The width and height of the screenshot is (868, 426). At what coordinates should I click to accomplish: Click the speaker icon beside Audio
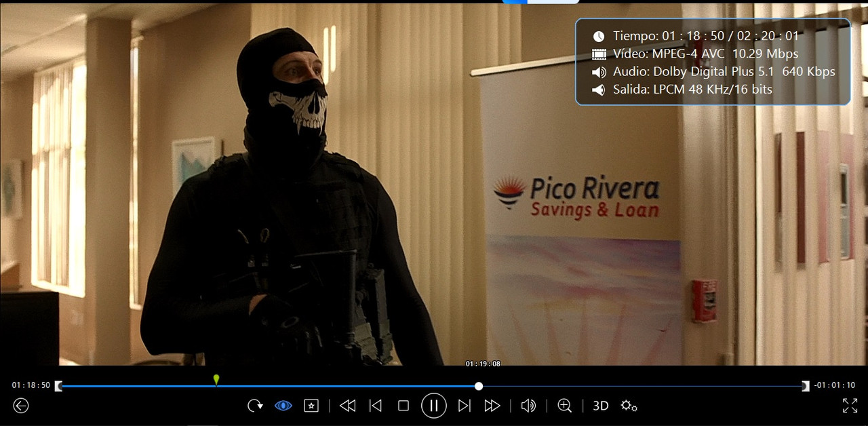coord(599,72)
